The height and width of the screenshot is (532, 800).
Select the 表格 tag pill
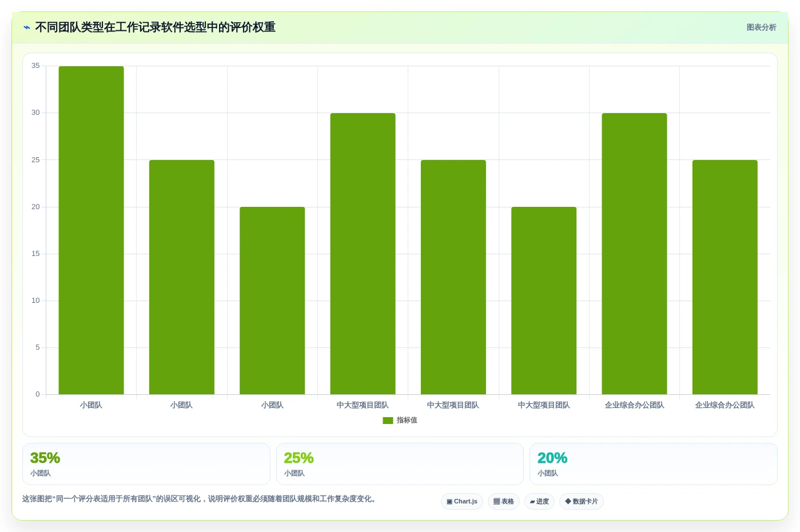pyautogui.click(x=504, y=501)
